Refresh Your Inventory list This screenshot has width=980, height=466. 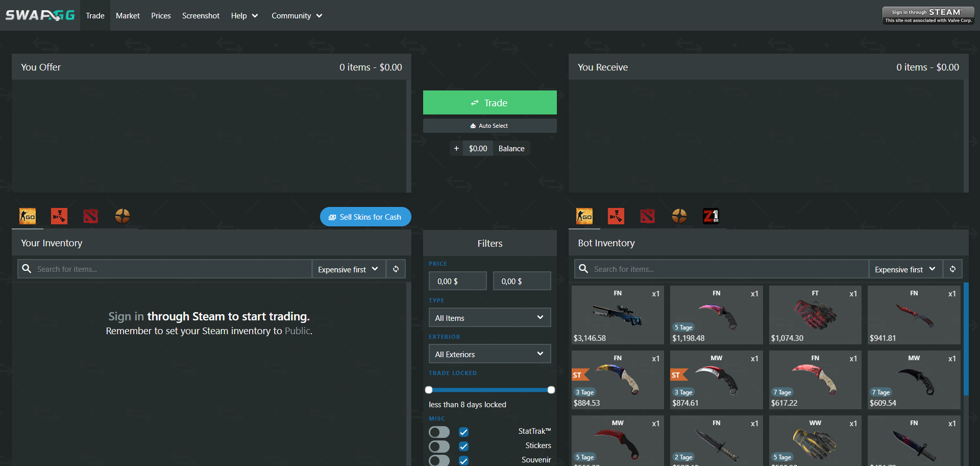[x=396, y=269]
